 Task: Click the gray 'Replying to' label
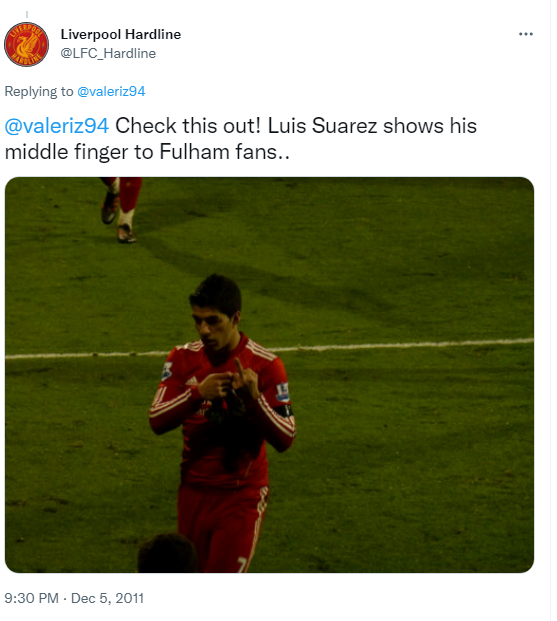(39, 91)
